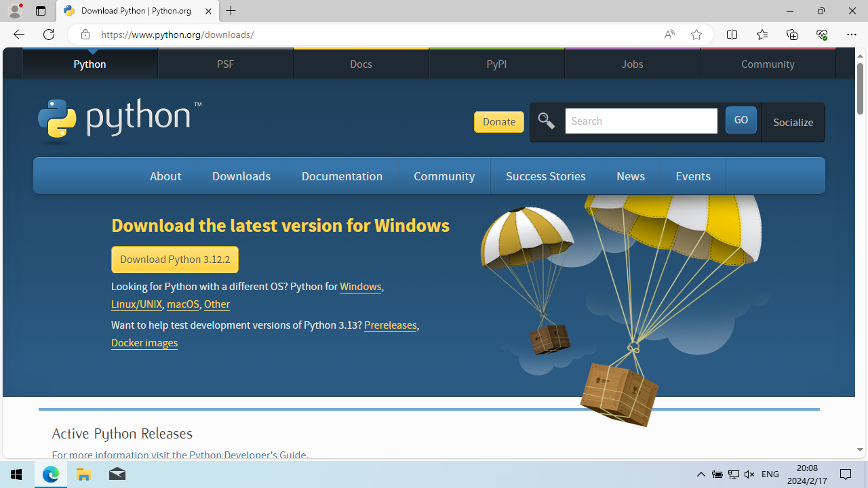Open the tab actions menu icon

41,11
